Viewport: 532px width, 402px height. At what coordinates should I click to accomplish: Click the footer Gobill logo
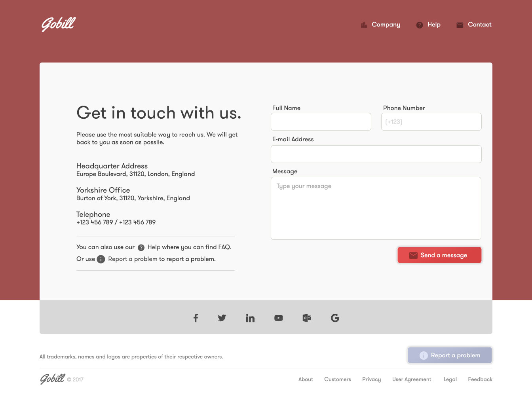[52, 379]
